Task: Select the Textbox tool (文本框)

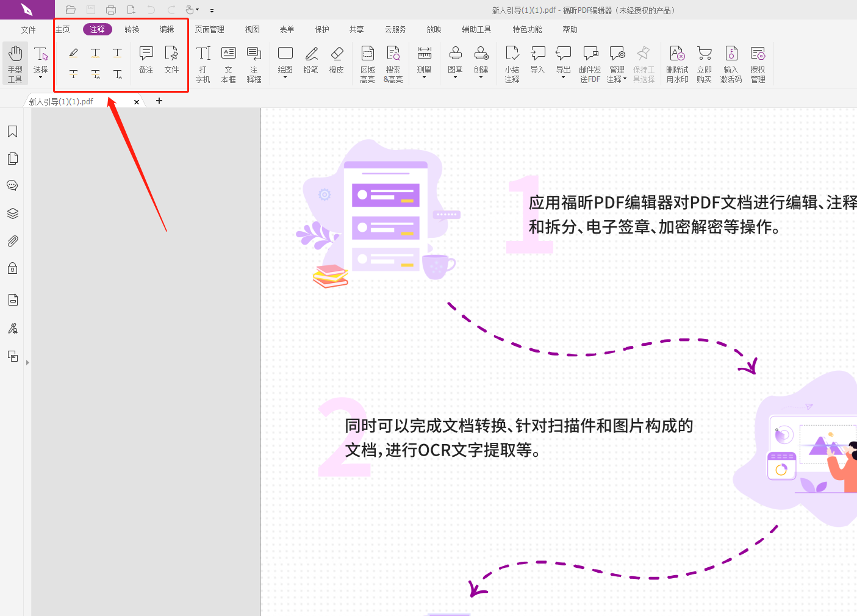Action: click(x=229, y=64)
